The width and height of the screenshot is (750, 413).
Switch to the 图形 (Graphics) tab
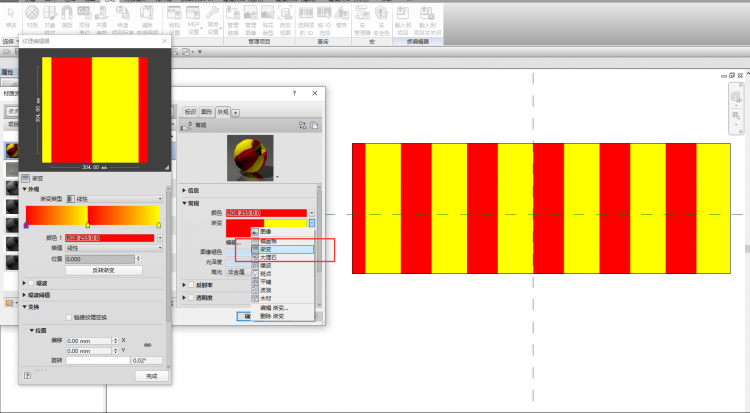(206, 112)
